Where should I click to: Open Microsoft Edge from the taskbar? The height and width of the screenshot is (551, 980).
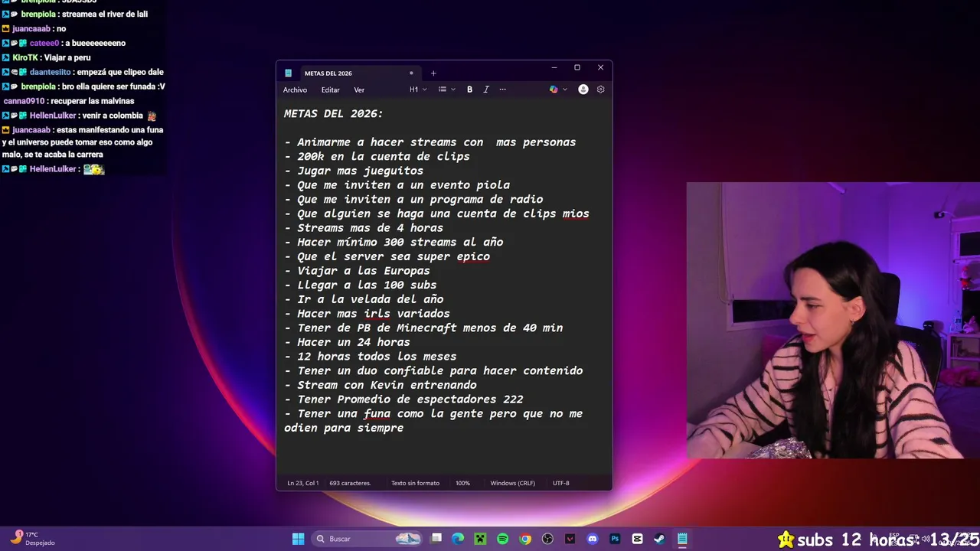coord(458,539)
